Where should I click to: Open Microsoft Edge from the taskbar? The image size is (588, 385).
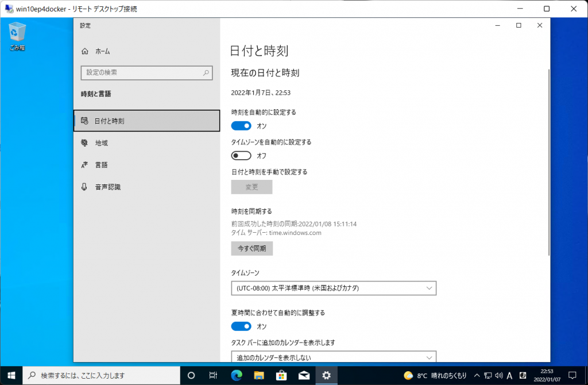[236, 375]
